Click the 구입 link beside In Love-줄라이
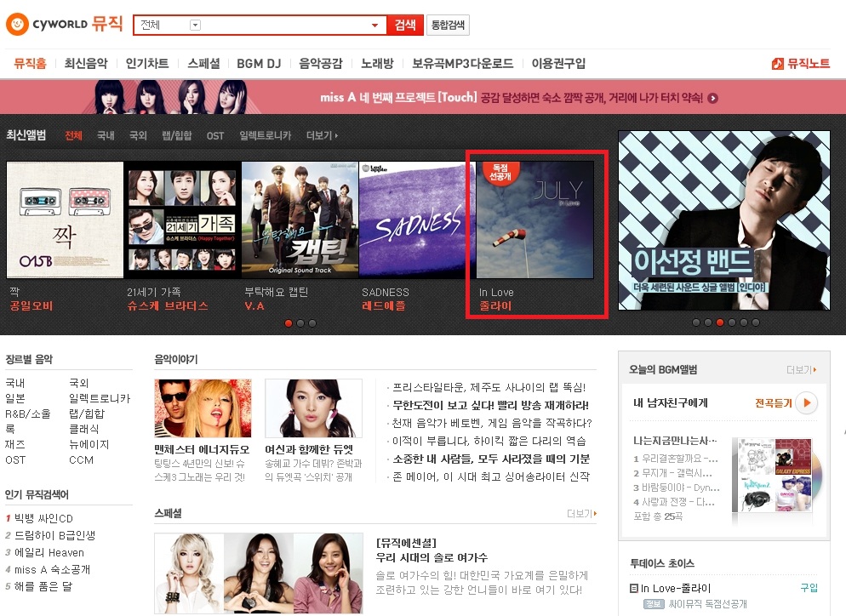Viewport: 846px width, 616px height. tap(809, 588)
